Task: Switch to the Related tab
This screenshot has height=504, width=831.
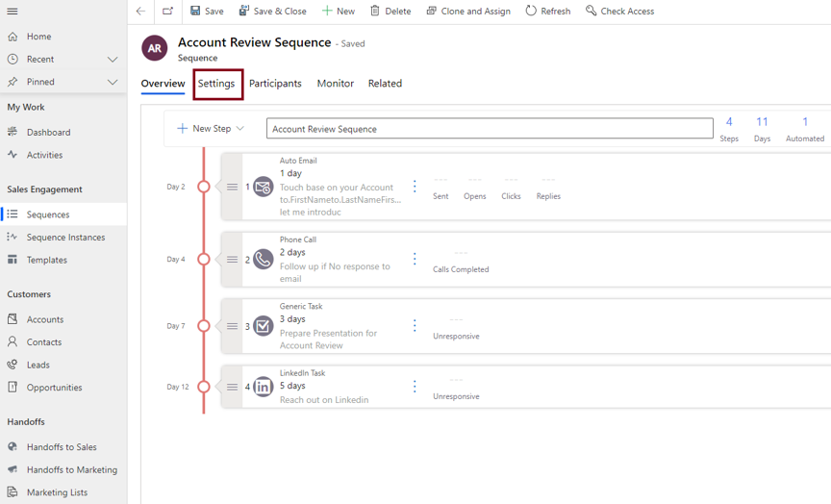Action: (x=385, y=84)
